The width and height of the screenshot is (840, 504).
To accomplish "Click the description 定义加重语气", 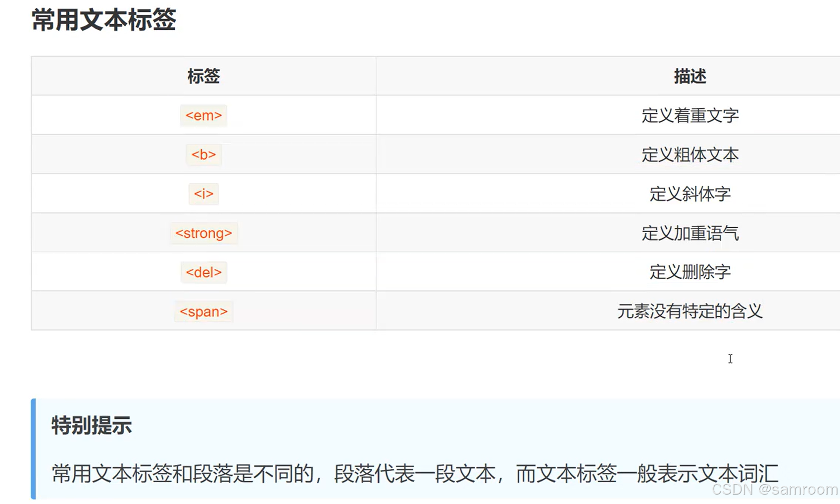I will [690, 233].
